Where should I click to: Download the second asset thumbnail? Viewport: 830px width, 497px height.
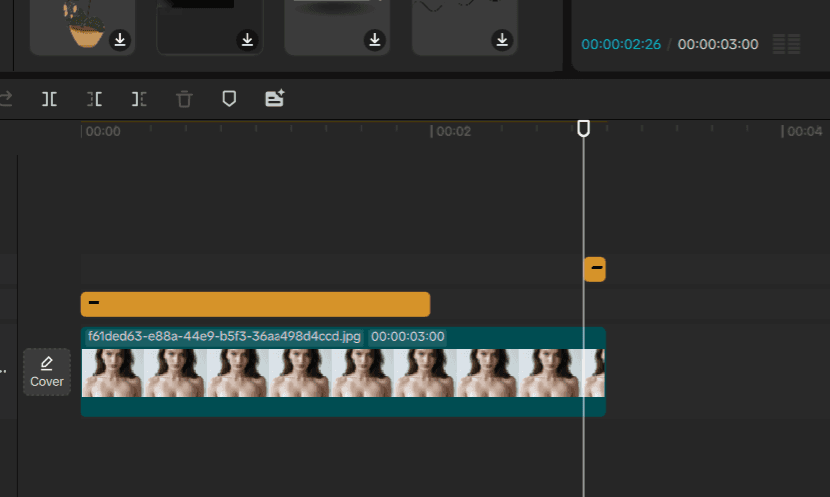click(247, 40)
